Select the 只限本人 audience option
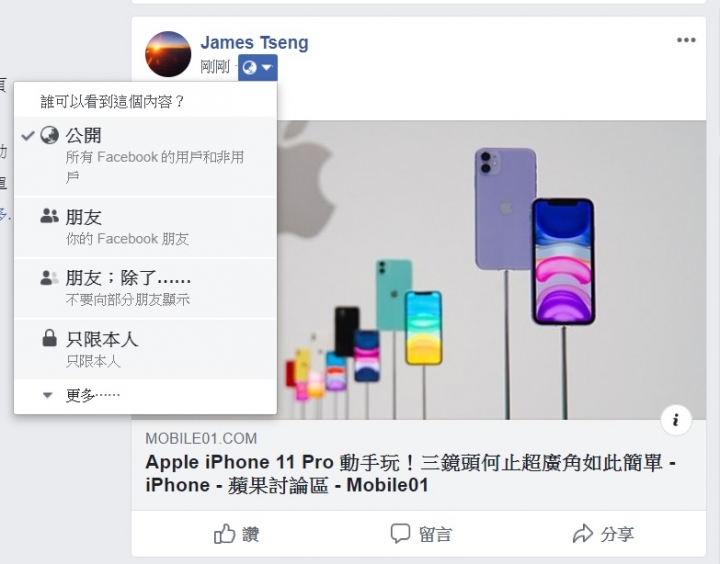 point(146,349)
